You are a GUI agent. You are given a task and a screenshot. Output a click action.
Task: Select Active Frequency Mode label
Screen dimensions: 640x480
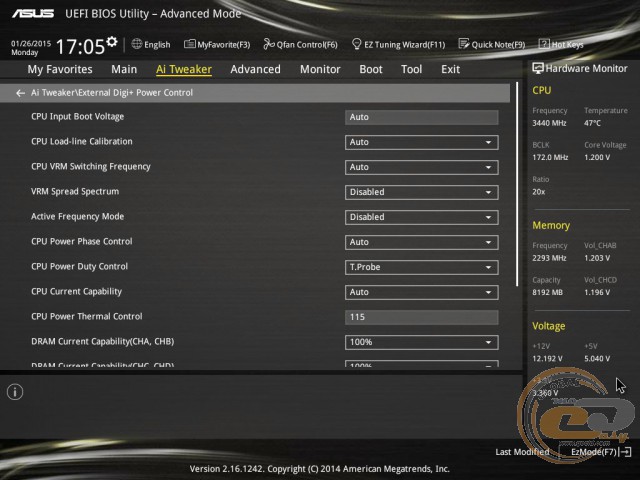(x=78, y=216)
